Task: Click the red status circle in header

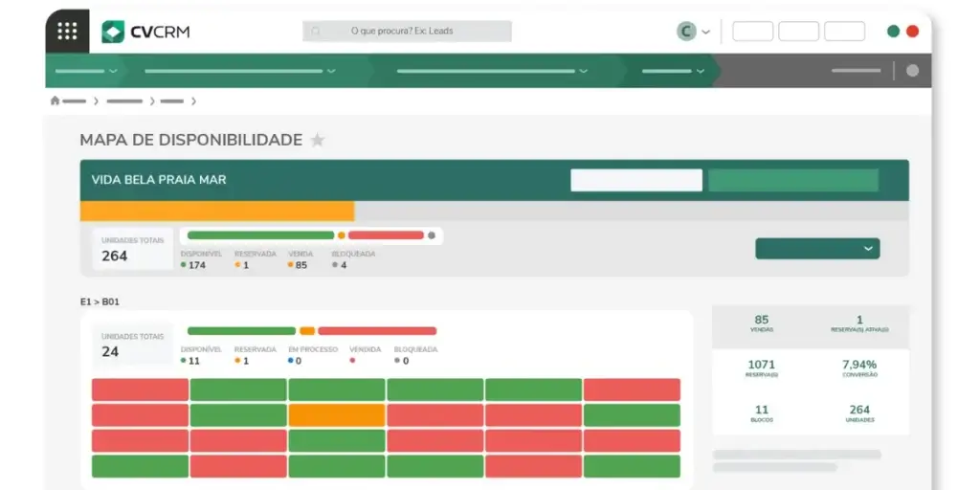Action: [x=912, y=32]
